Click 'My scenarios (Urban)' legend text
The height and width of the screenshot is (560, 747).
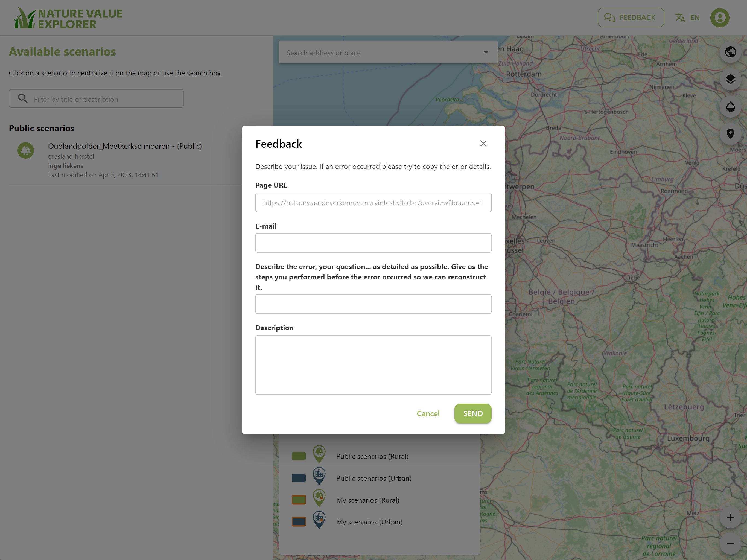click(369, 522)
